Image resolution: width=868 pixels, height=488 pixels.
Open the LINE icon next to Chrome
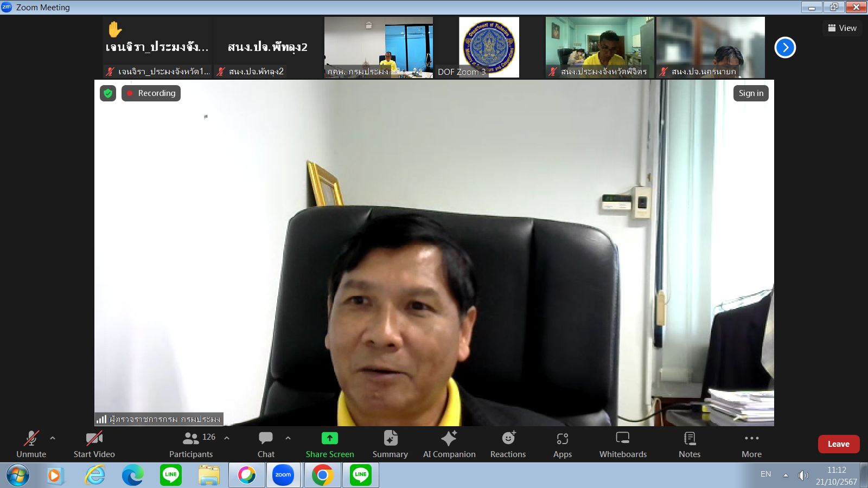pyautogui.click(x=361, y=476)
